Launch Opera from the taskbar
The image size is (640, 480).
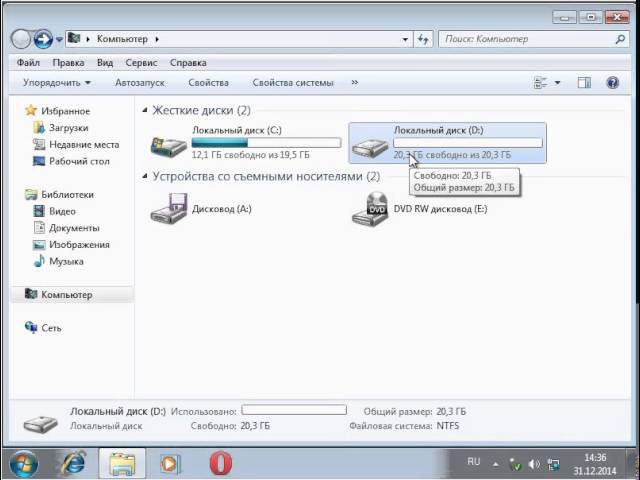[x=220, y=464]
